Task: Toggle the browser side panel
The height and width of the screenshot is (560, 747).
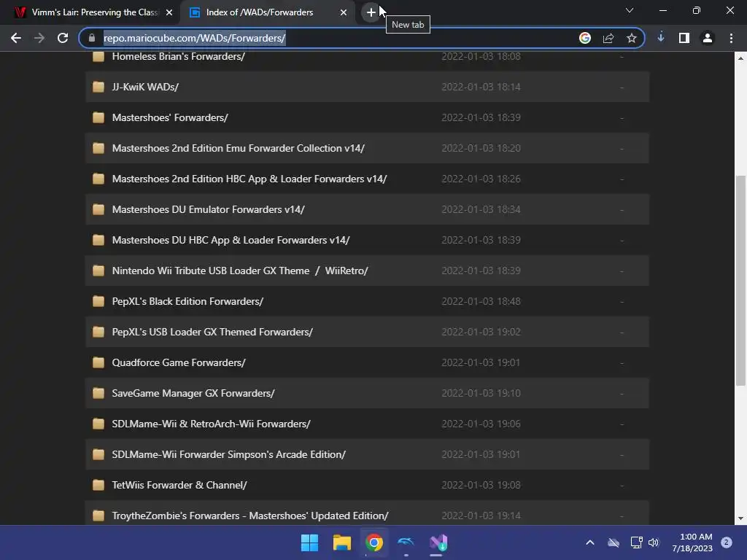Action: click(x=684, y=38)
